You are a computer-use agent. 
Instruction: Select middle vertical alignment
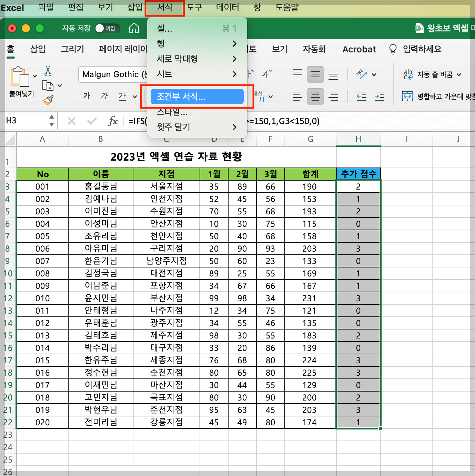(315, 74)
